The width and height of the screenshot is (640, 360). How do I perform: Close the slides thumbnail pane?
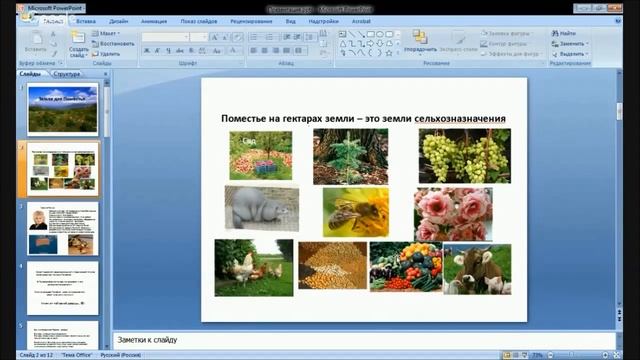(x=106, y=74)
